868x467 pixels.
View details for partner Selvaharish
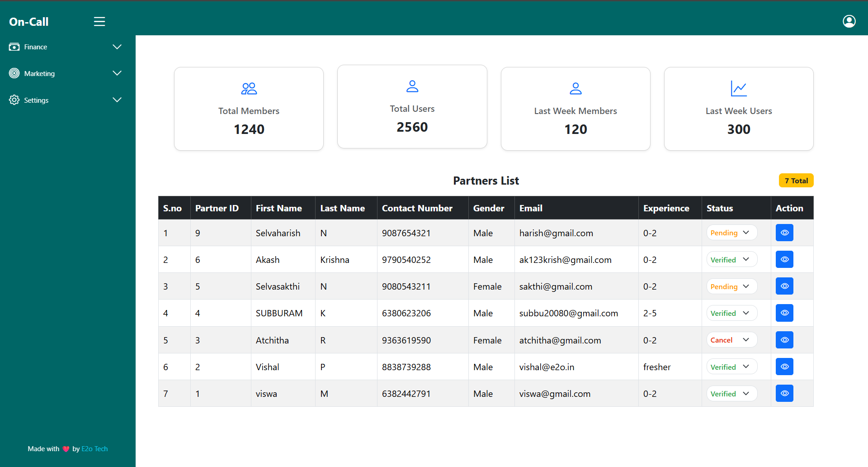coord(784,233)
